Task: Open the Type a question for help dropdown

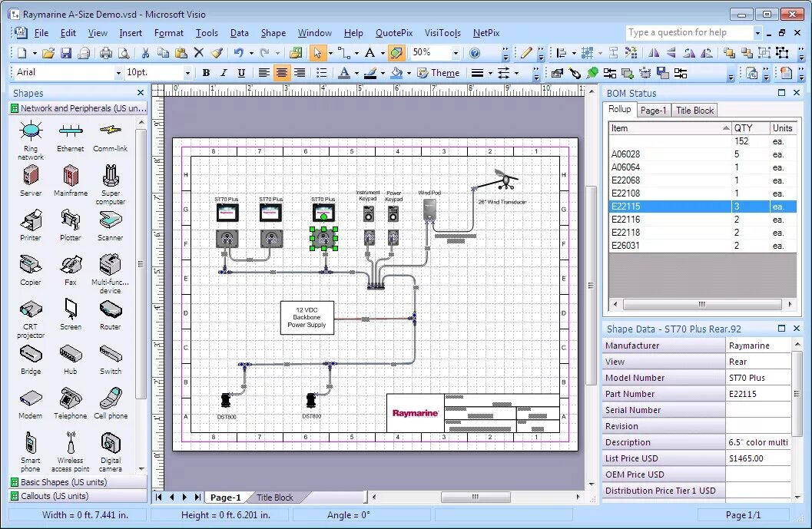Action: pyautogui.click(x=757, y=32)
